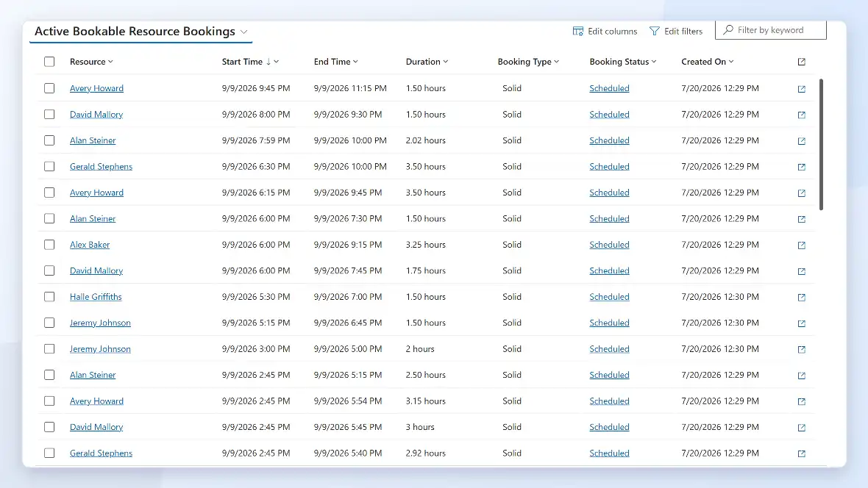The image size is (868, 488).
Task: Open the record icon for the Alan Steiner 7:59 PM booking
Action: [801, 140]
